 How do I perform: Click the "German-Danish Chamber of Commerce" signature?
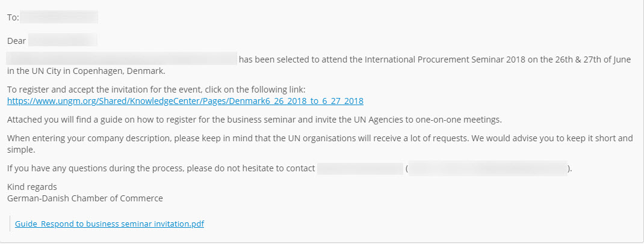tap(85, 198)
